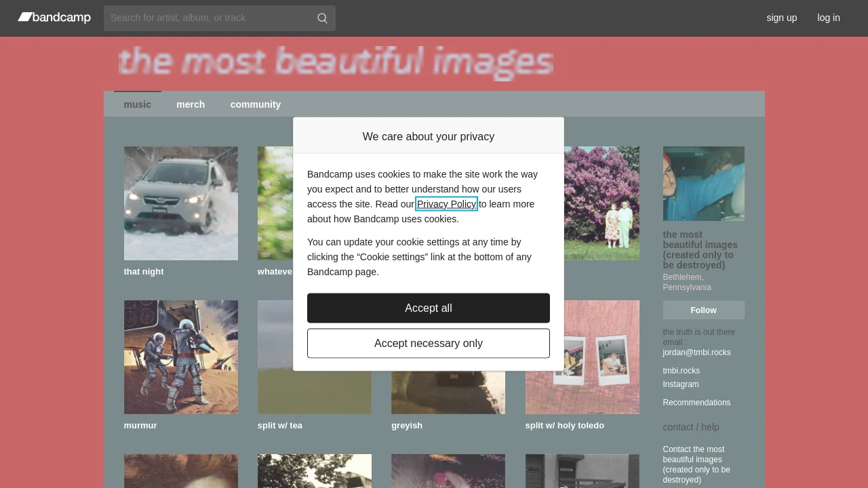Image resolution: width=868 pixels, height=488 pixels.
Task: Click the Bandcamp logo
Action: click(x=54, y=18)
